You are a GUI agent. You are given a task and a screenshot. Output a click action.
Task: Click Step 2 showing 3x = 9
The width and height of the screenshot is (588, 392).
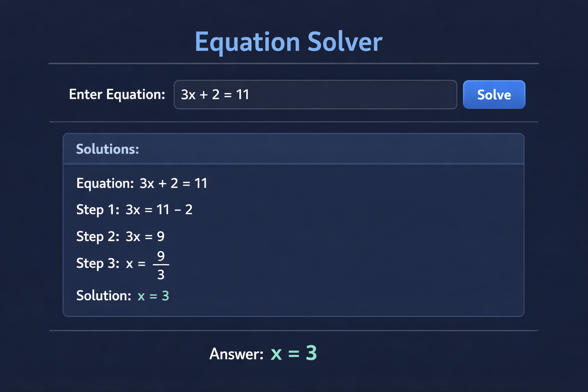point(120,237)
